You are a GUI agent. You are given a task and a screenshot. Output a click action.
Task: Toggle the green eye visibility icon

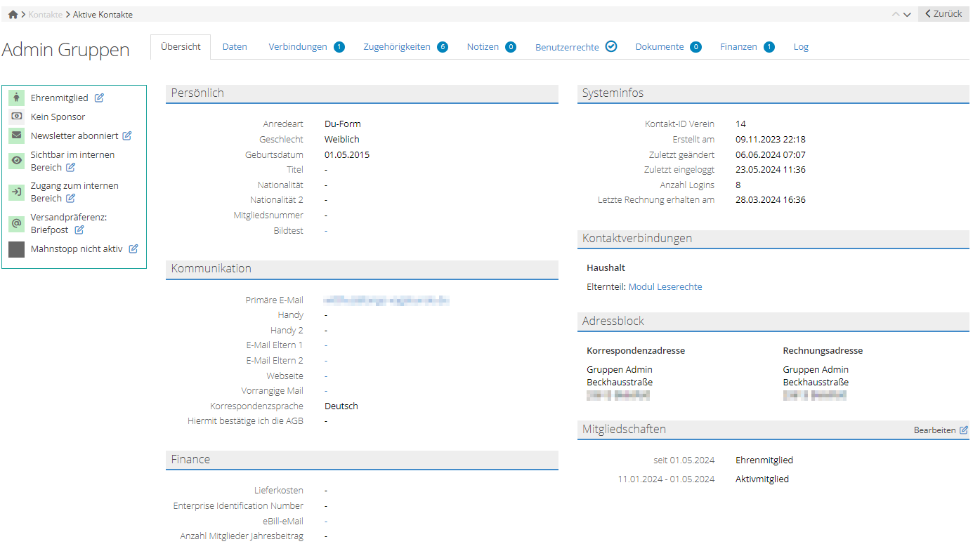point(17,161)
